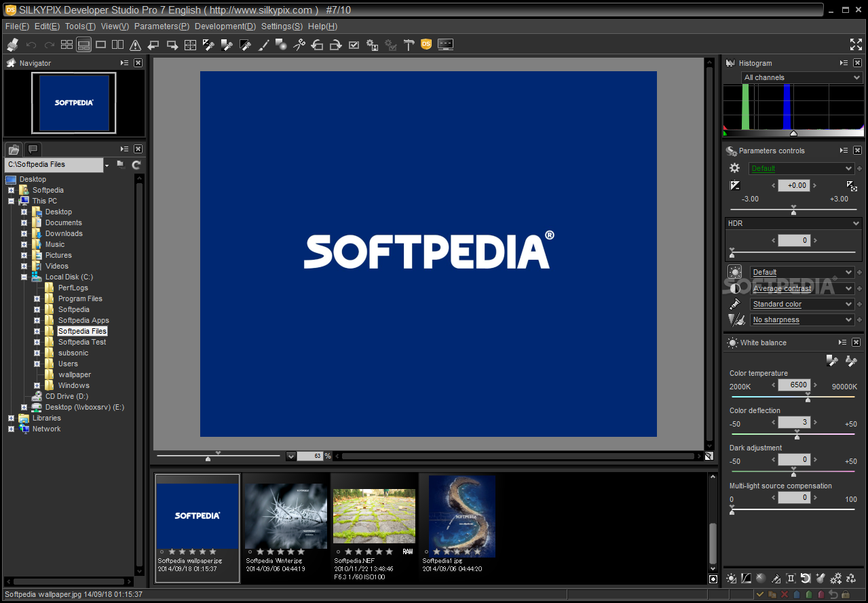Open the HDR dropdown
The height and width of the screenshot is (603, 868).
(x=794, y=223)
